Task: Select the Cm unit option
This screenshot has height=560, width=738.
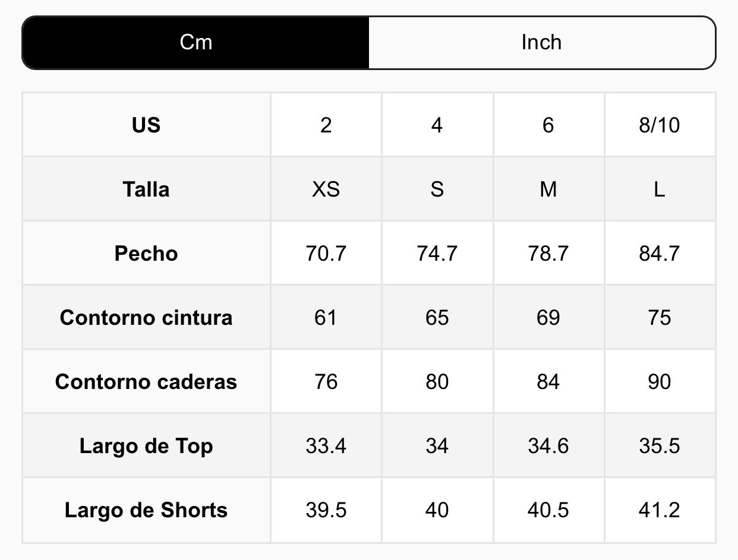Action: [196, 43]
